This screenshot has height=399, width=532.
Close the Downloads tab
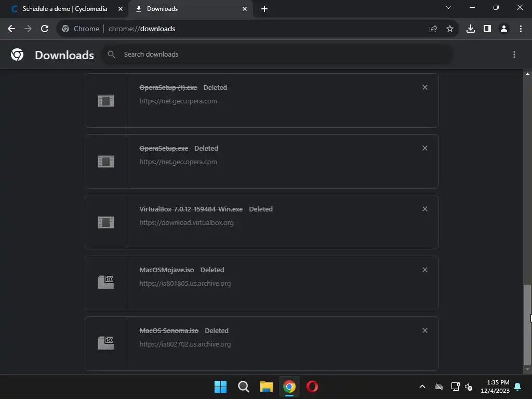[x=245, y=9]
